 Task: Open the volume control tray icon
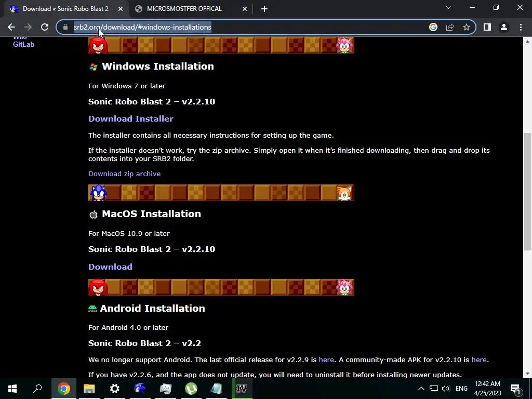(x=446, y=389)
